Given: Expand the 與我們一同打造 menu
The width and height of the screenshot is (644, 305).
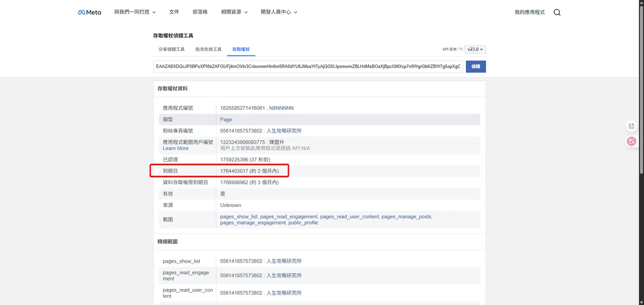Looking at the screenshot, I should click(135, 12).
